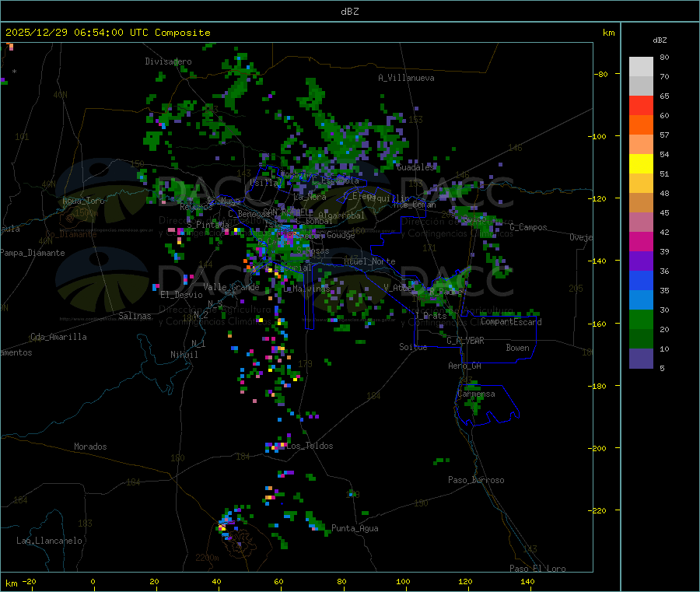Click the Salinas map label
This screenshot has width=700, height=592.
click(135, 316)
